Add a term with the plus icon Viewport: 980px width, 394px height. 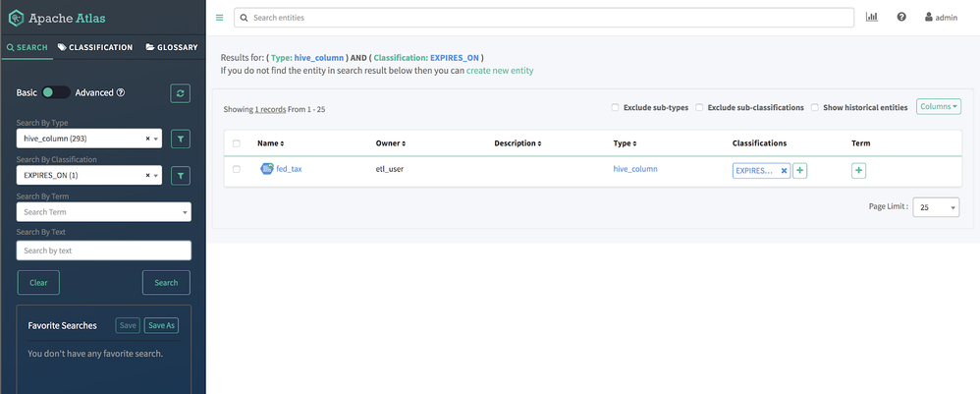(x=859, y=170)
